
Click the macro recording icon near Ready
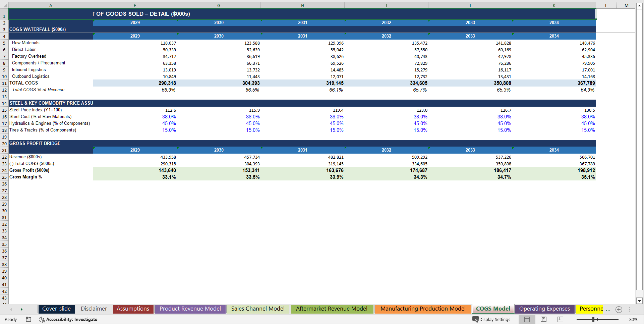coord(28,319)
